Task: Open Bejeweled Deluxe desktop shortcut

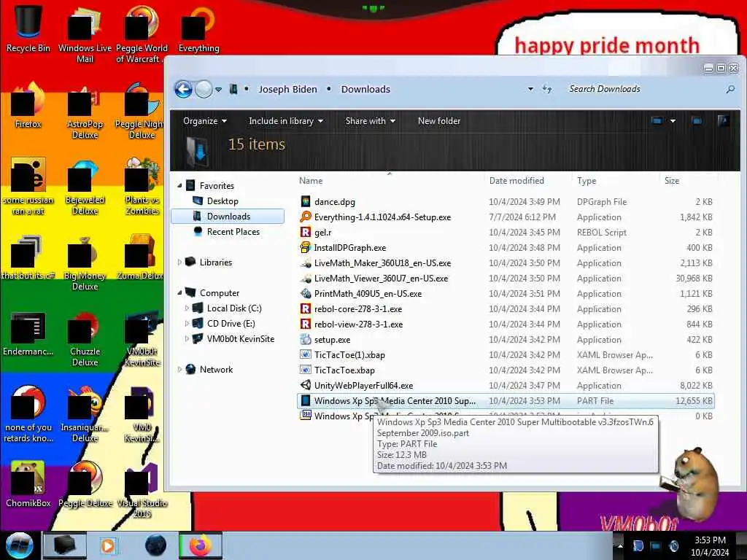Action: click(85, 187)
